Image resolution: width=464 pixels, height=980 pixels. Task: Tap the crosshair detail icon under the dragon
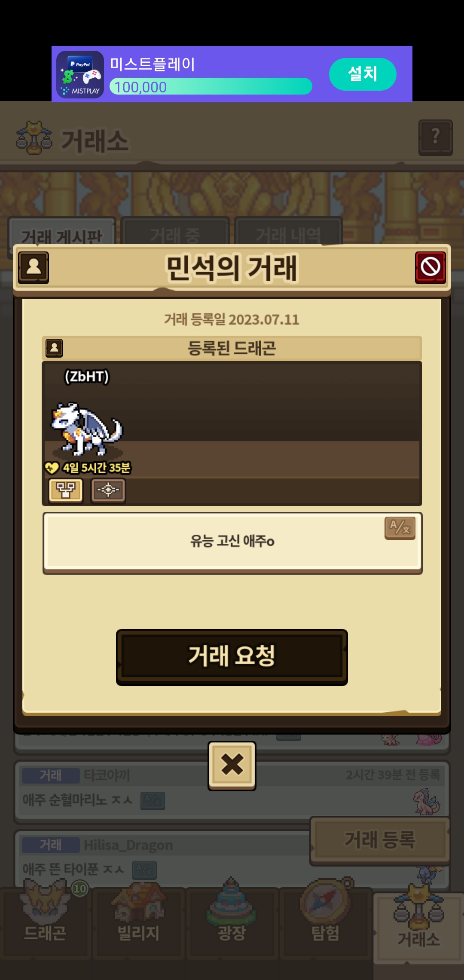click(x=108, y=490)
